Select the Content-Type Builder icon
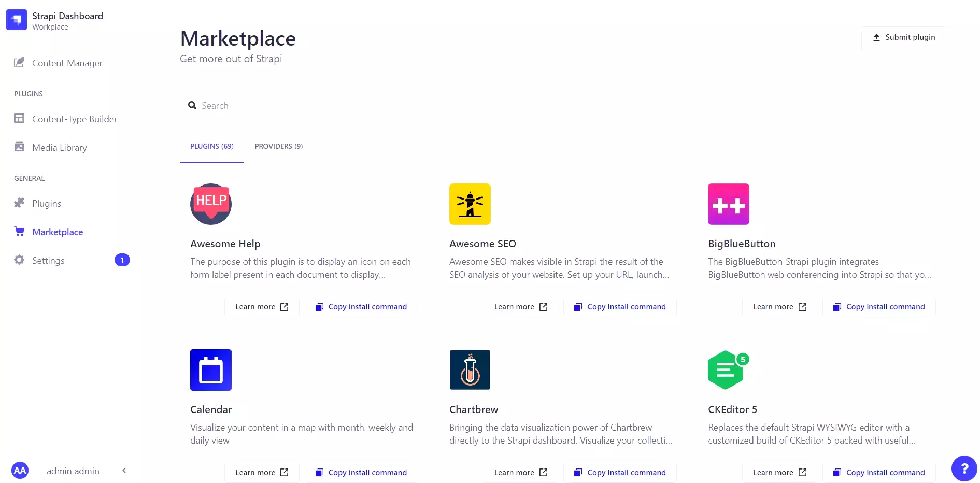 19,118
